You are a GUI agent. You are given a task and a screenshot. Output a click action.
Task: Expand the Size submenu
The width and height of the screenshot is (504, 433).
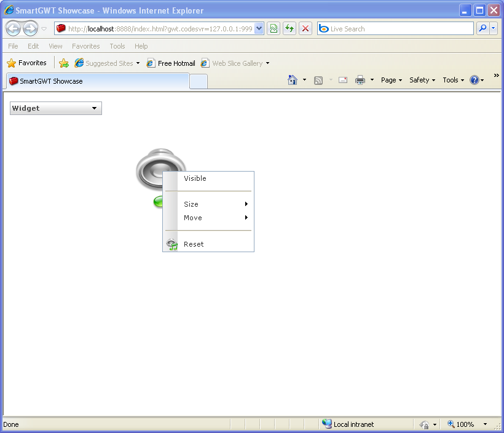point(208,204)
